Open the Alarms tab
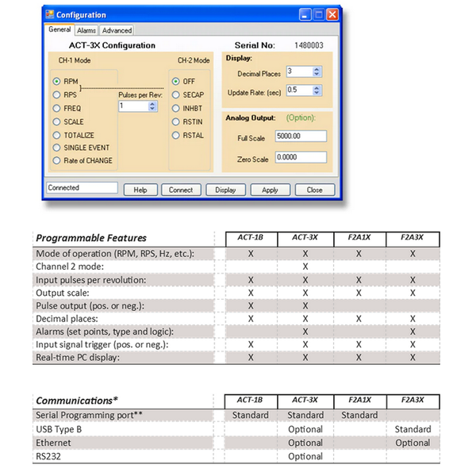This screenshot has width=476, height=476. pos(86,30)
